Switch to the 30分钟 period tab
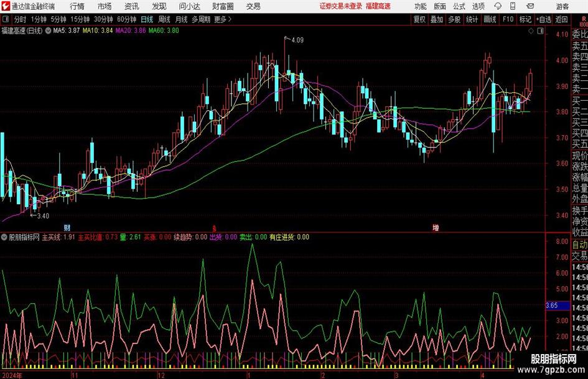 click(x=103, y=19)
